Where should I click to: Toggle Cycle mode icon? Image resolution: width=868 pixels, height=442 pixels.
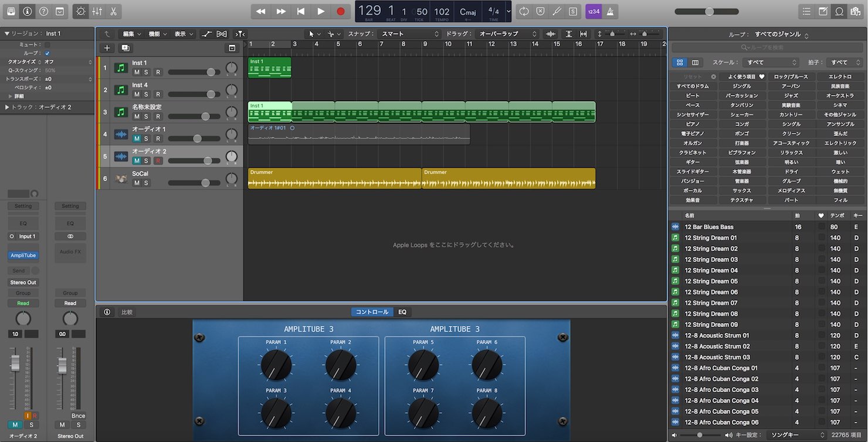click(x=524, y=11)
